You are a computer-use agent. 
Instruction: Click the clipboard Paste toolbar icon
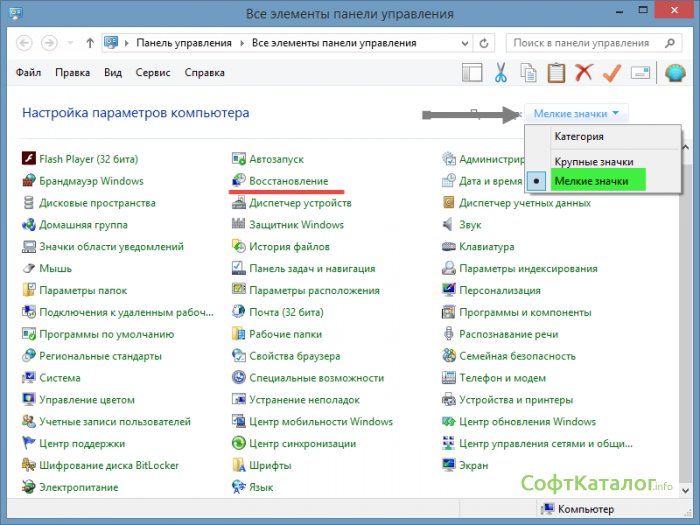tap(556, 73)
